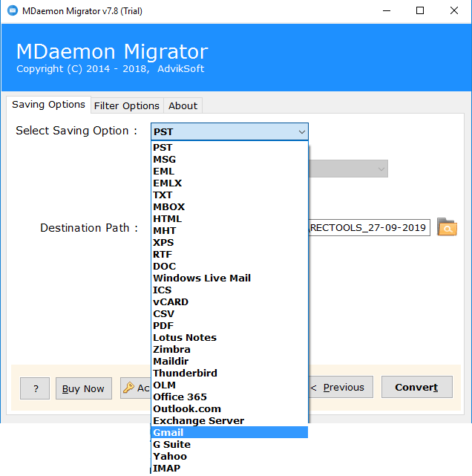Switch to the Saving Options tab

pos(48,105)
